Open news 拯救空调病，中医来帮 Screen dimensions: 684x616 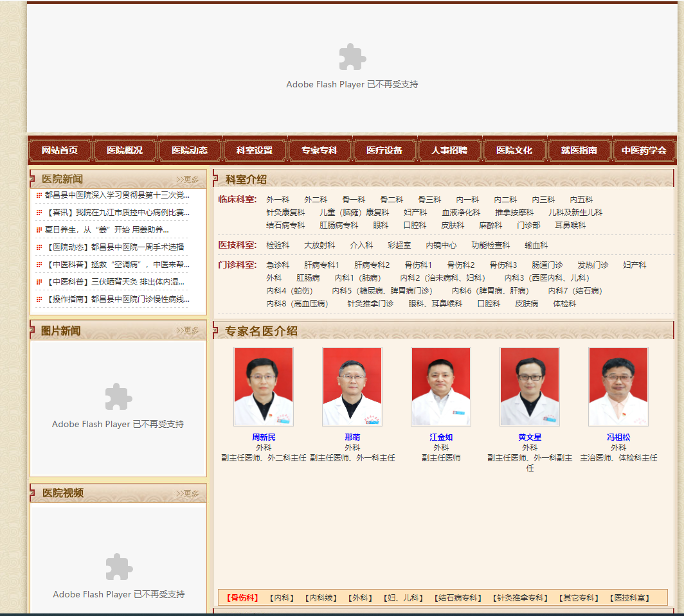coord(118,265)
